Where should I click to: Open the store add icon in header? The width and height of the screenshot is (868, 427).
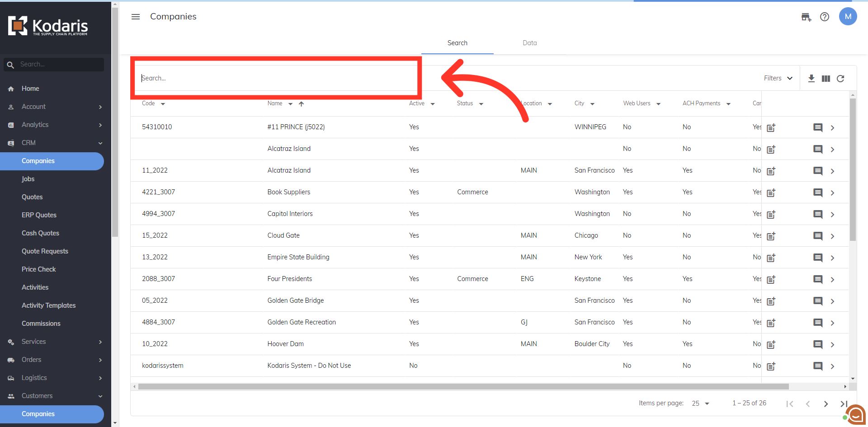click(x=806, y=17)
